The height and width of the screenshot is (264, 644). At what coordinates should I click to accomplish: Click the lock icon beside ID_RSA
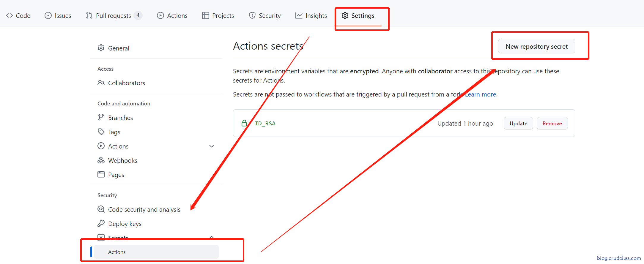click(244, 123)
